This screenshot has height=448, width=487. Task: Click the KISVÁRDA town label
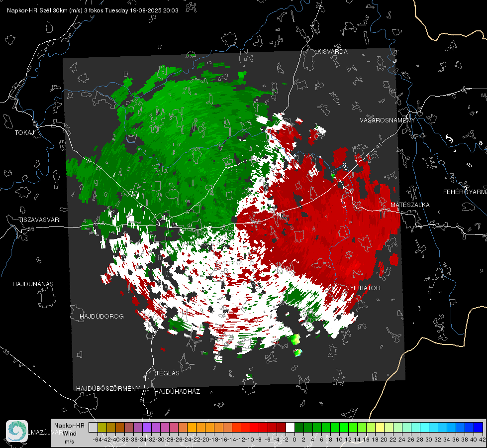[x=332, y=52]
